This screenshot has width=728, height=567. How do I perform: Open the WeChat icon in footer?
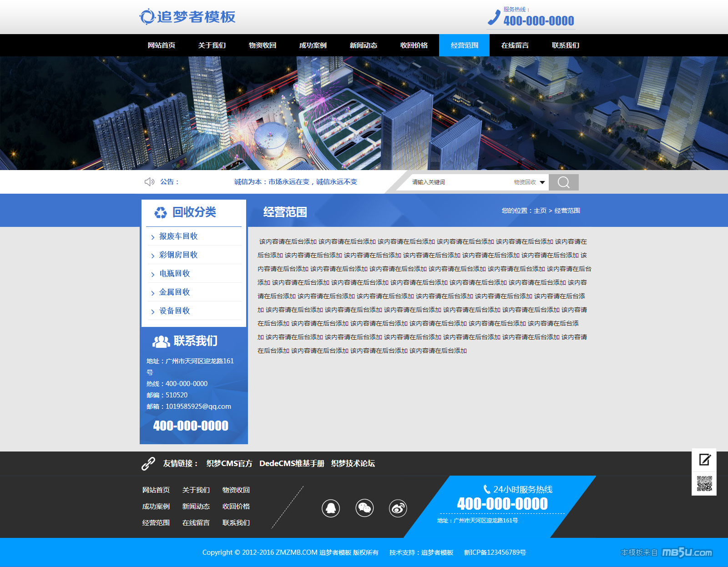(364, 508)
